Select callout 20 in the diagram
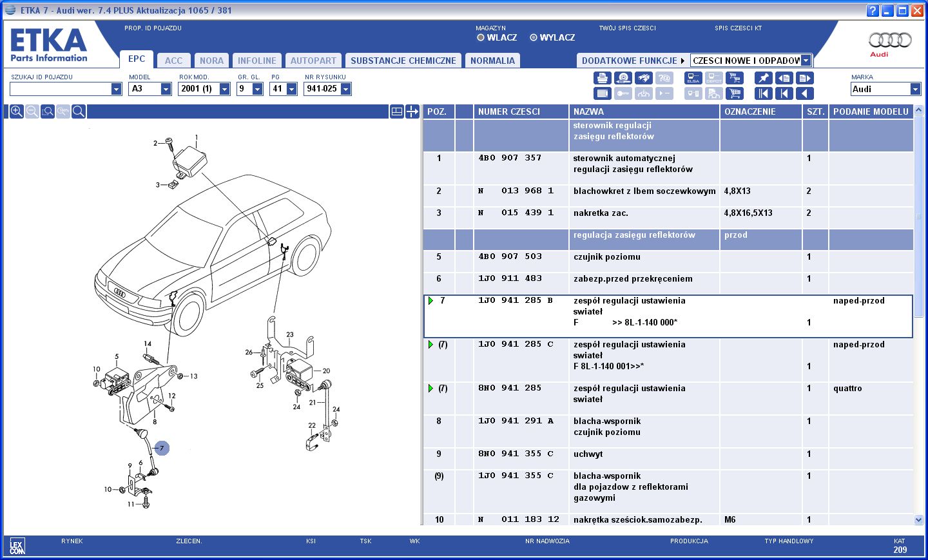 [x=326, y=371]
